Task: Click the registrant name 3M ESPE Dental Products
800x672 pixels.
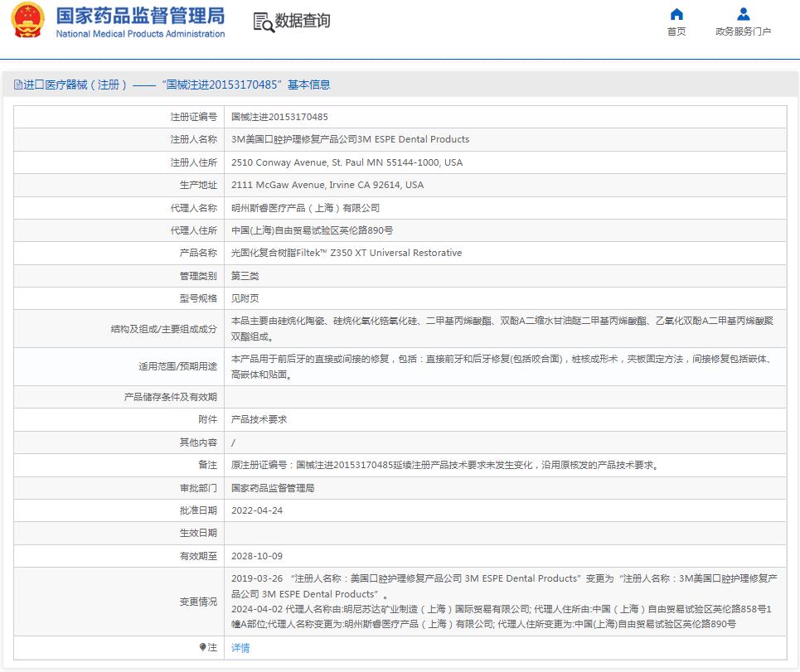Action: coord(350,139)
